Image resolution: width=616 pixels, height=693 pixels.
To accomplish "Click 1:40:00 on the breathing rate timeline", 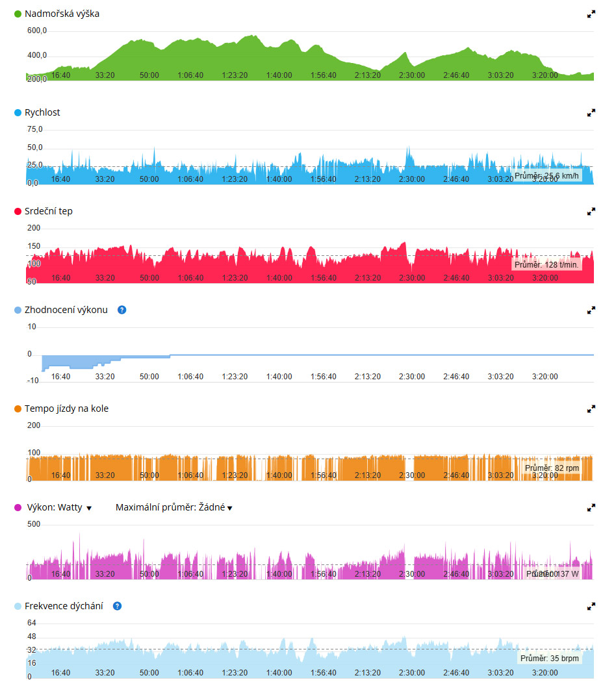I will (x=279, y=673).
